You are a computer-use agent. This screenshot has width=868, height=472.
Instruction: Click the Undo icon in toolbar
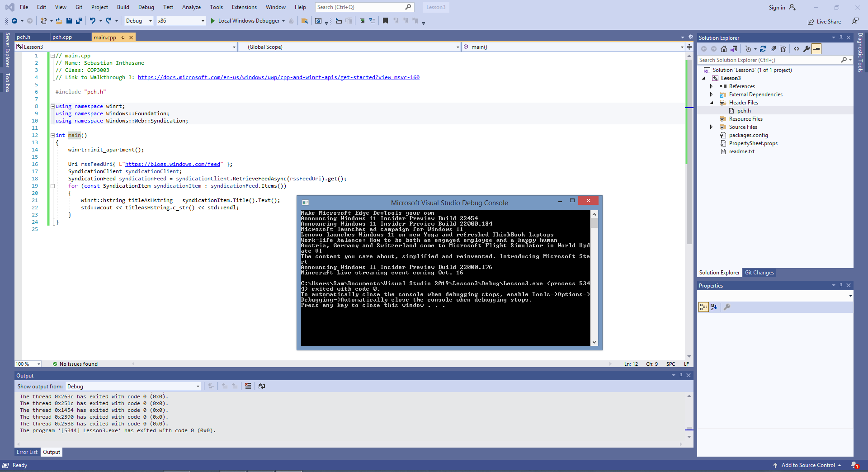(93, 21)
